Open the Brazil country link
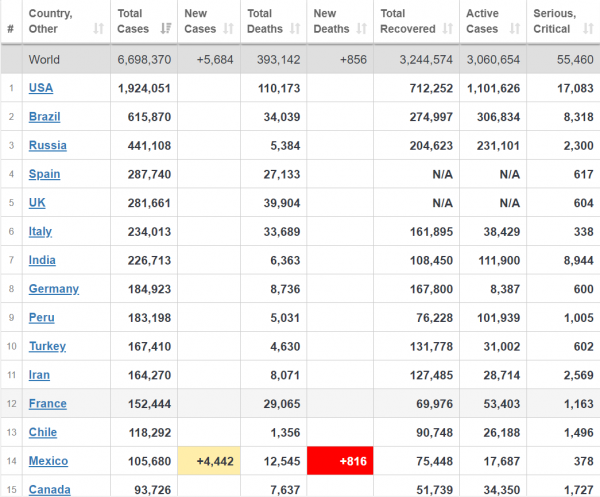Viewport: 600px width, 497px height. click(x=44, y=117)
